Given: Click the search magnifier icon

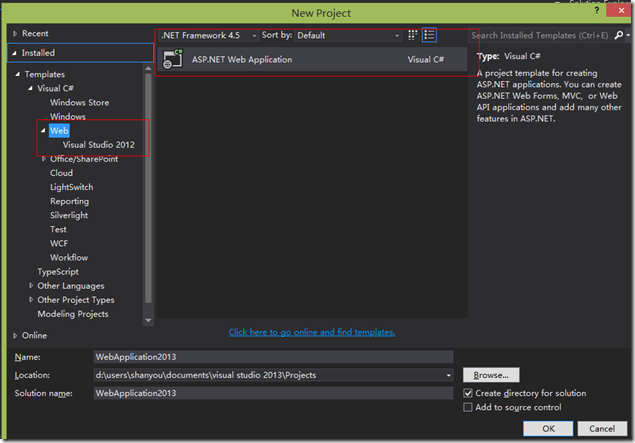Looking at the screenshot, I should 618,35.
